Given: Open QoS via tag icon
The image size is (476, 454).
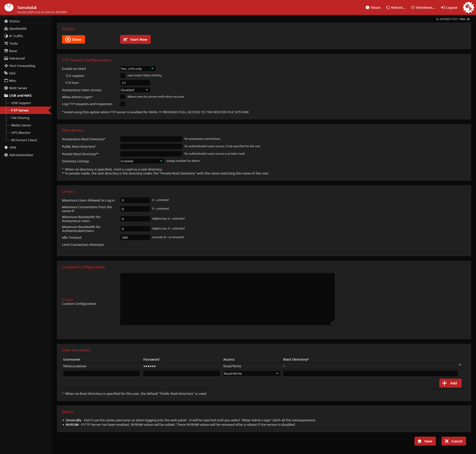Looking at the screenshot, I should [6, 73].
